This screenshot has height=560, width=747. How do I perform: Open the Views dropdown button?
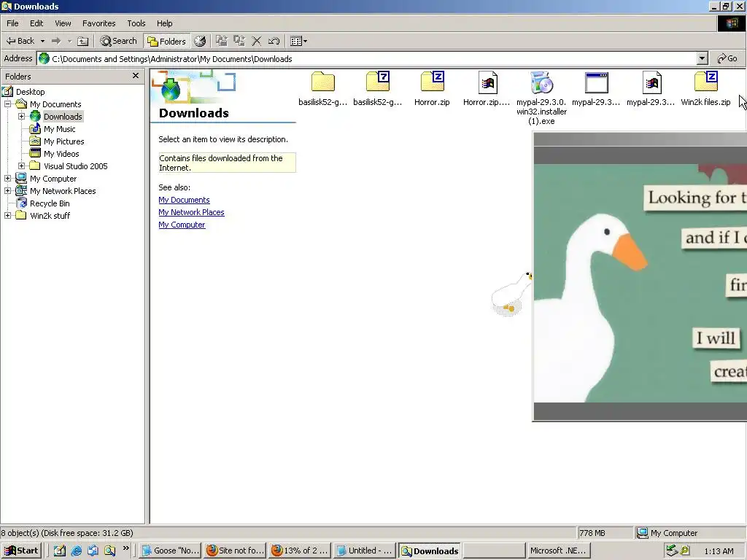[x=298, y=41]
